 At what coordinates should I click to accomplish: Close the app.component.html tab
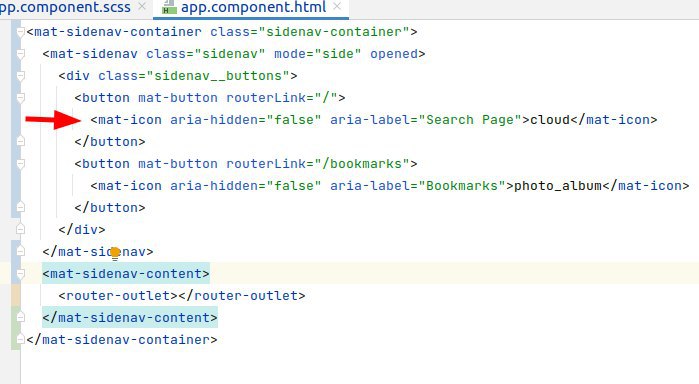click(x=337, y=7)
